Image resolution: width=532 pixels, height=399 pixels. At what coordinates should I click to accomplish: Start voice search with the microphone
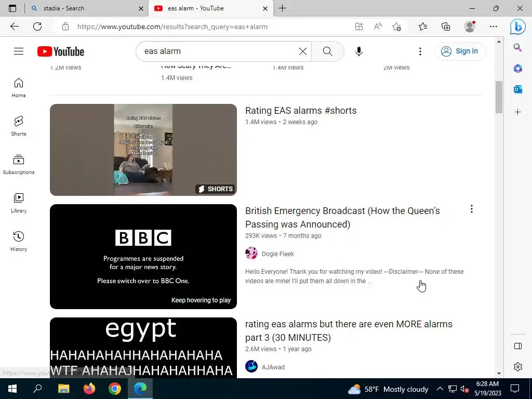358,51
